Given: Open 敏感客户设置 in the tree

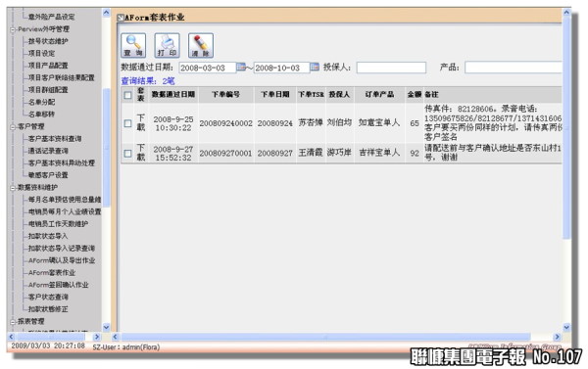Looking at the screenshot, I should (48, 175).
